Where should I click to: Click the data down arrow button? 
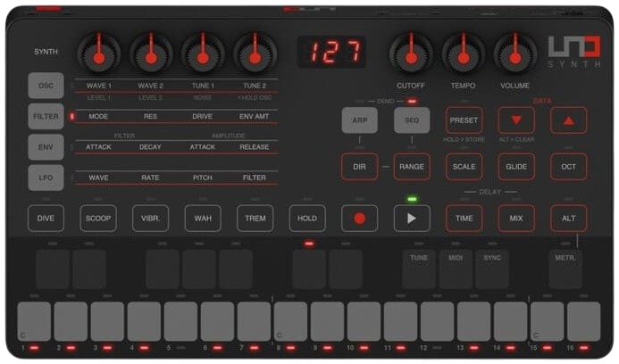[x=516, y=120]
